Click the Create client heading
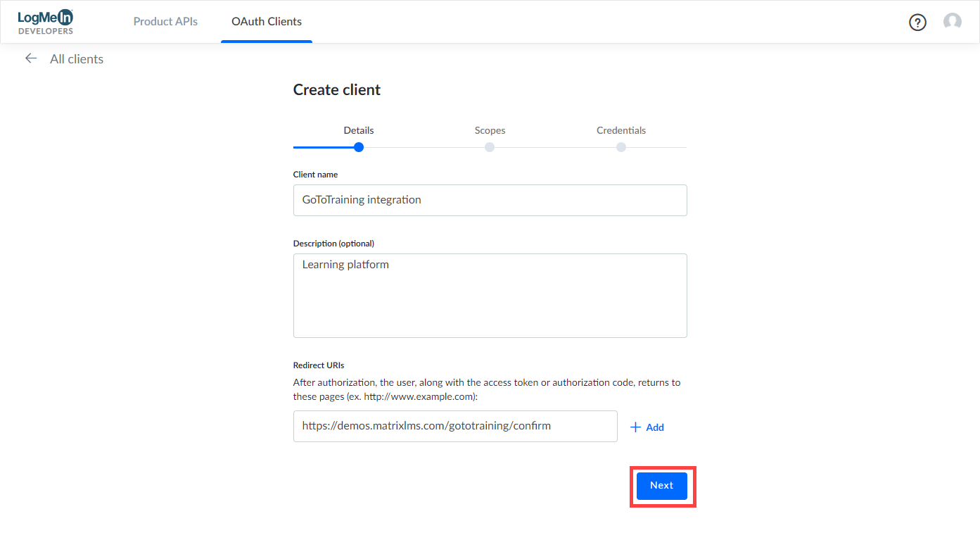This screenshot has width=980, height=540. [x=337, y=89]
